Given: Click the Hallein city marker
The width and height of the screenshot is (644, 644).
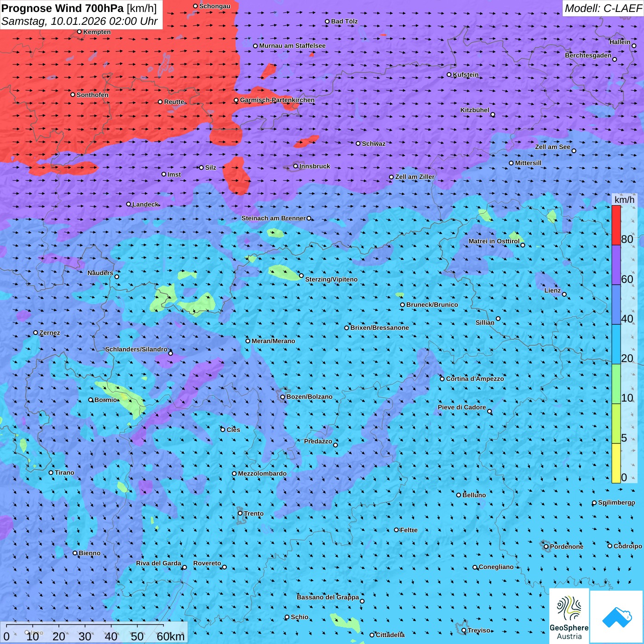Looking at the screenshot, I should [634, 46].
